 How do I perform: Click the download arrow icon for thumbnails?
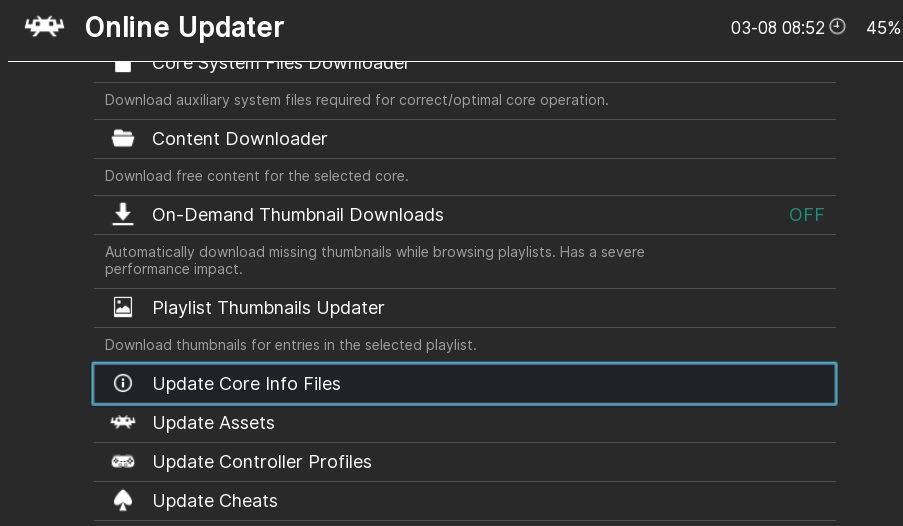point(123,215)
